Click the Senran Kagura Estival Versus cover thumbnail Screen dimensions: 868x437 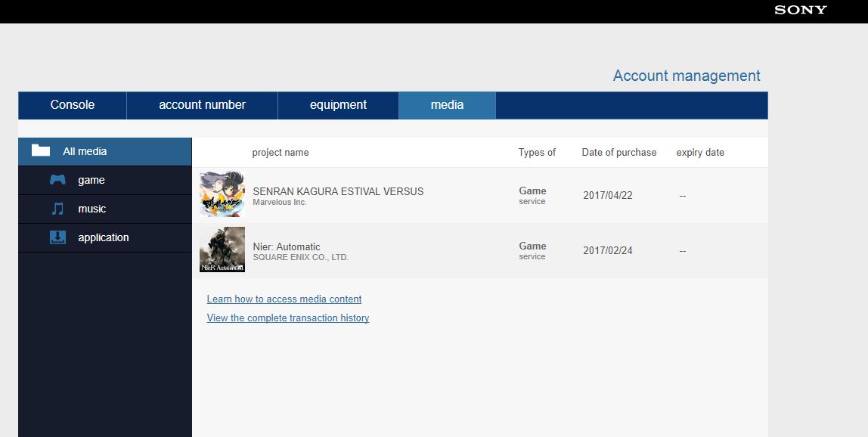(222, 194)
